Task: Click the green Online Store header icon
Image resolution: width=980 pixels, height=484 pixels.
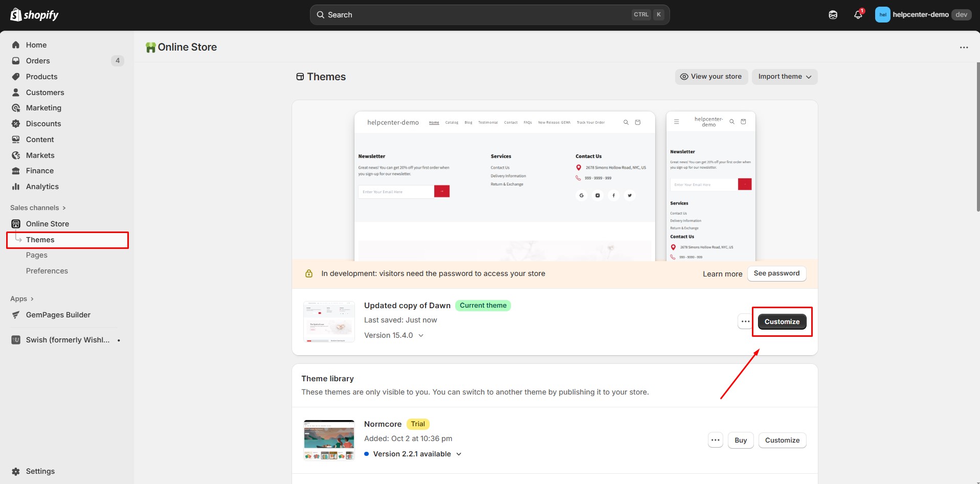Action: 150,48
